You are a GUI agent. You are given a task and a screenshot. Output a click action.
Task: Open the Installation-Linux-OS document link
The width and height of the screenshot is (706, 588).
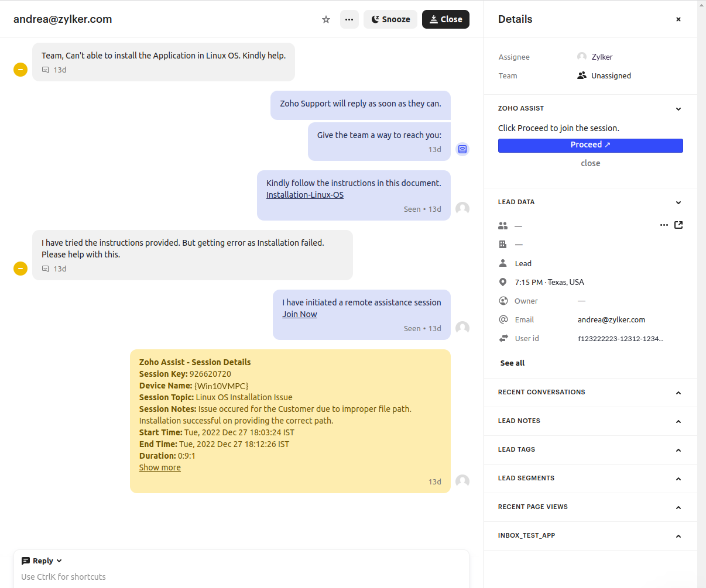304,195
